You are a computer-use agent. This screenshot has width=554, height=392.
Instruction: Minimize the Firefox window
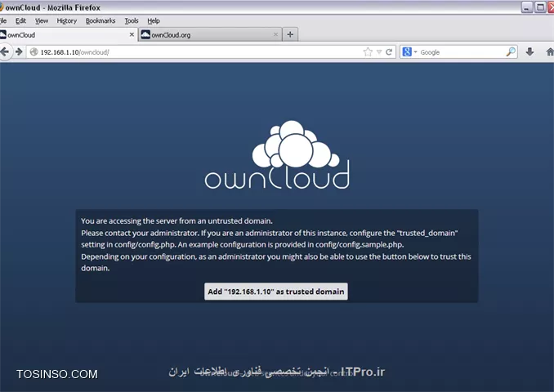coord(527,7)
